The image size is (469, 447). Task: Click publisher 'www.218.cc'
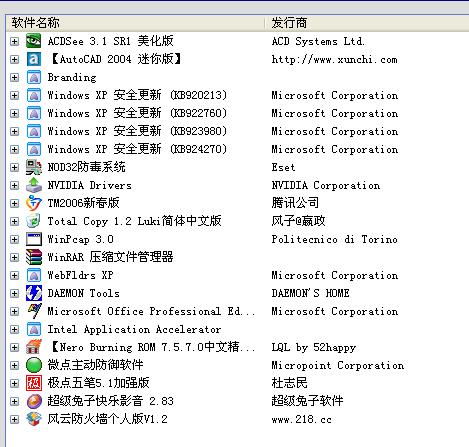tap(302, 419)
